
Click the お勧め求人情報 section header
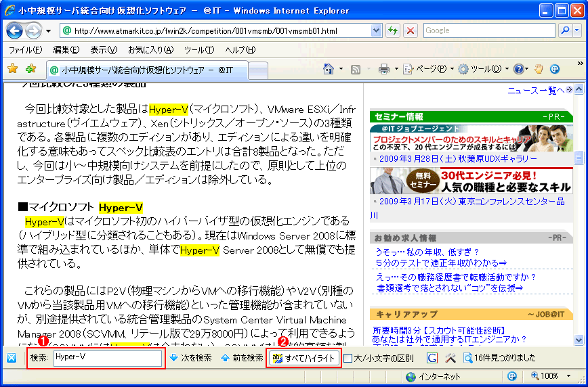tap(471, 238)
